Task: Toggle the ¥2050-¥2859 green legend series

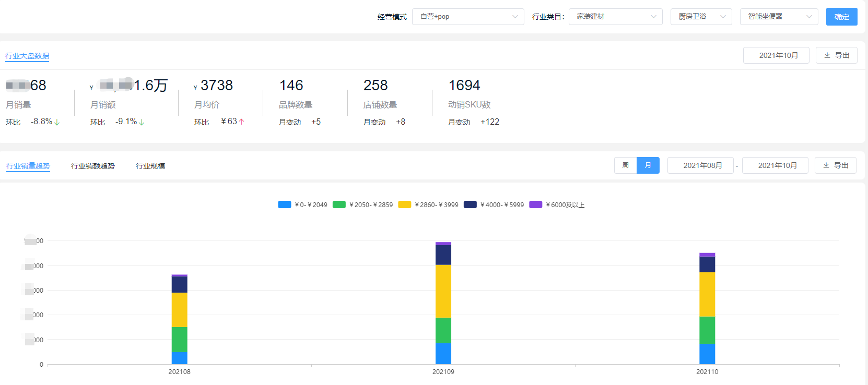Action: [x=339, y=204]
